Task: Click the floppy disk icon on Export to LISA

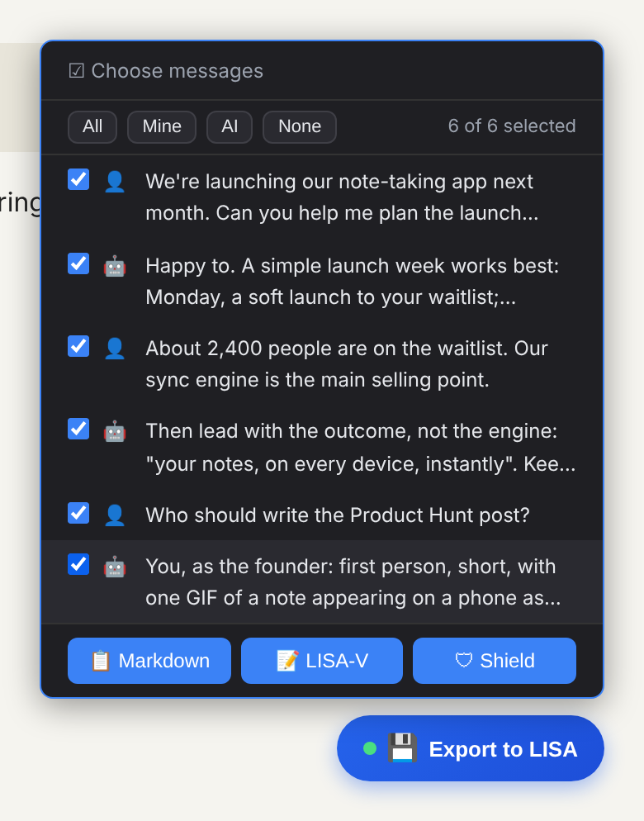Action: pos(402,747)
